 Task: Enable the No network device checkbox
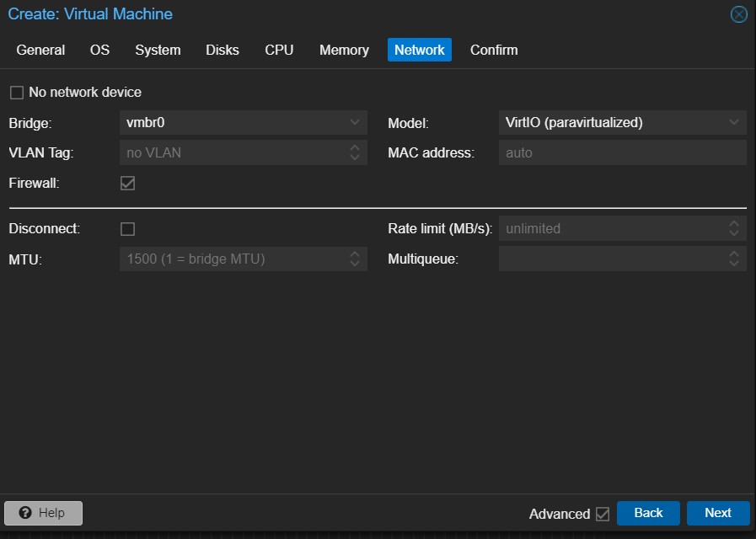17,93
